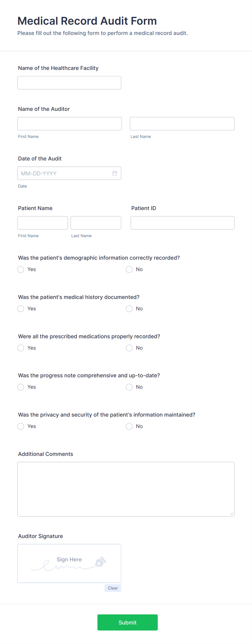Select Yes for privacy and security maintained
Screen dimensions: 252x644
pos(21,426)
